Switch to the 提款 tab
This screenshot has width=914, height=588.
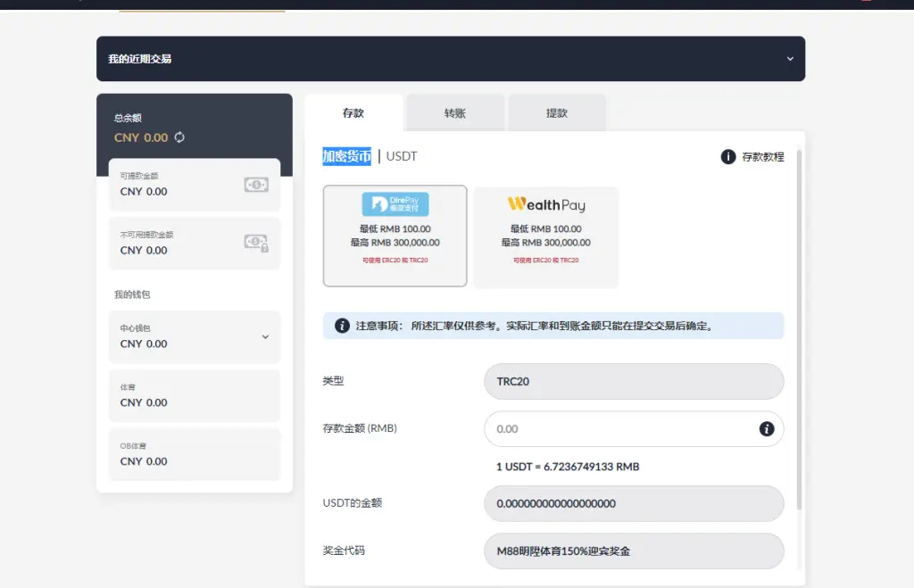(x=556, y=112)
